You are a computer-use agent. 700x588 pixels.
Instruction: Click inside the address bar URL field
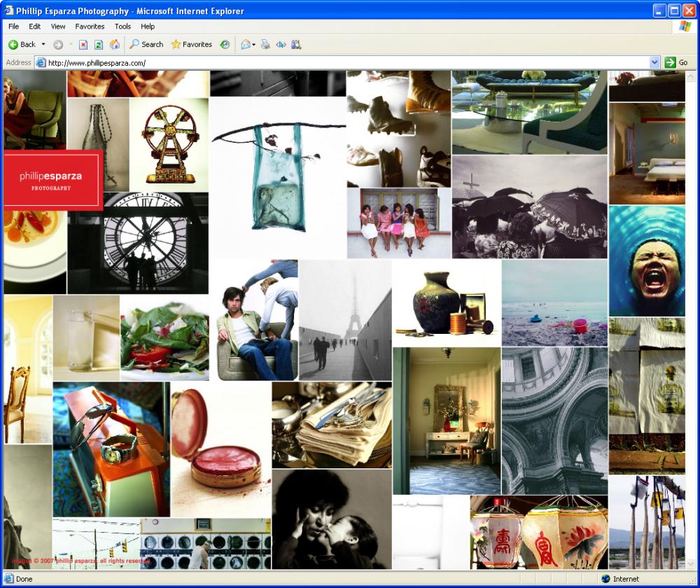coord(343,62)
